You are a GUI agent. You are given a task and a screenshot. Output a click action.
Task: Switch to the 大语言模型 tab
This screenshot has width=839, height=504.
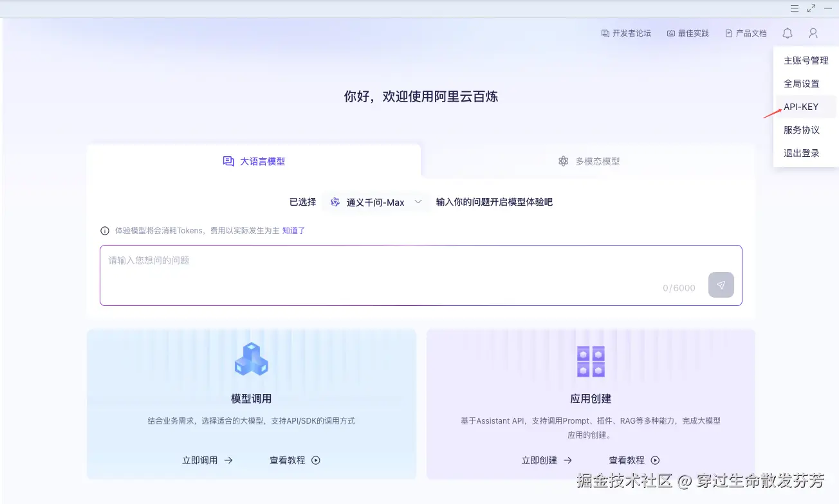pos(254,161)
